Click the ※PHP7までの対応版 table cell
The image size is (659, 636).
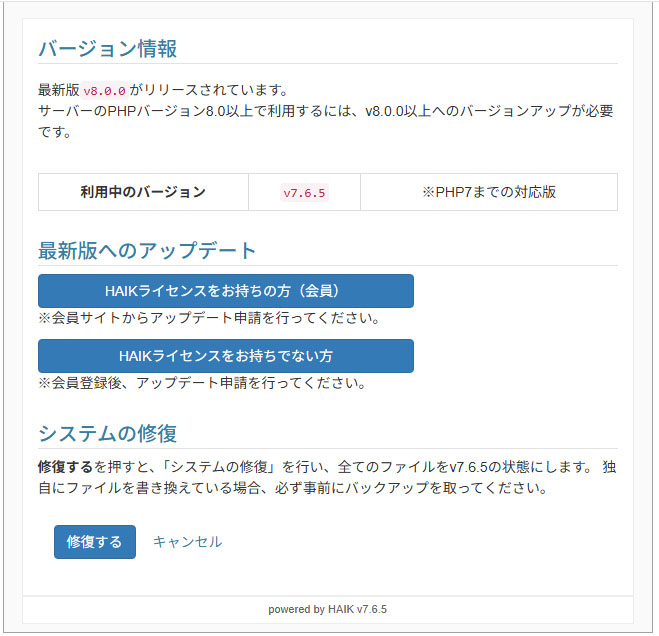[488, 192]
